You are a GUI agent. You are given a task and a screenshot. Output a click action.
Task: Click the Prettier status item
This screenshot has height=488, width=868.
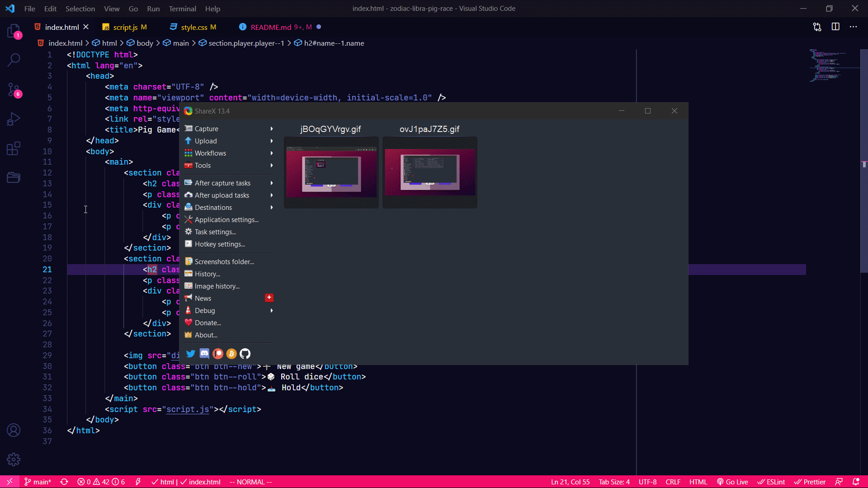pyautogui.click(x=810, y=482)
